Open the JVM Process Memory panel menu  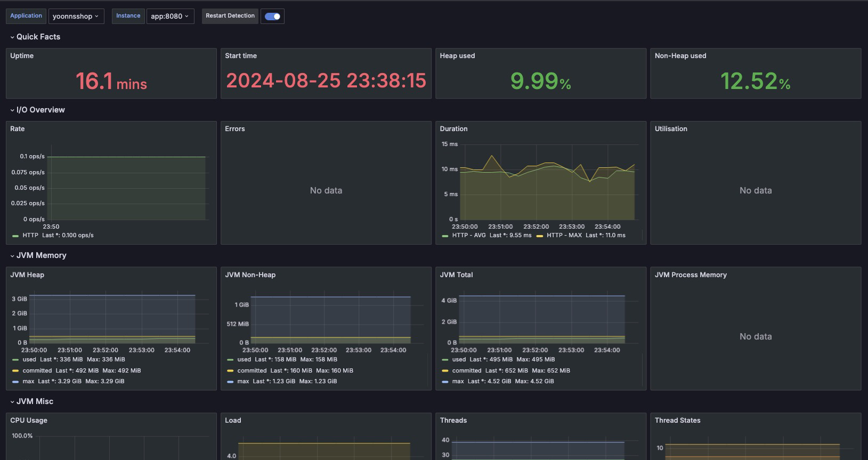tap(691, 275)
